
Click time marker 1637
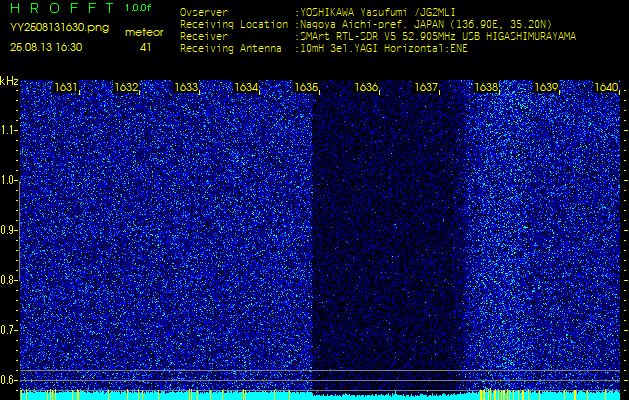pos(426,87)
